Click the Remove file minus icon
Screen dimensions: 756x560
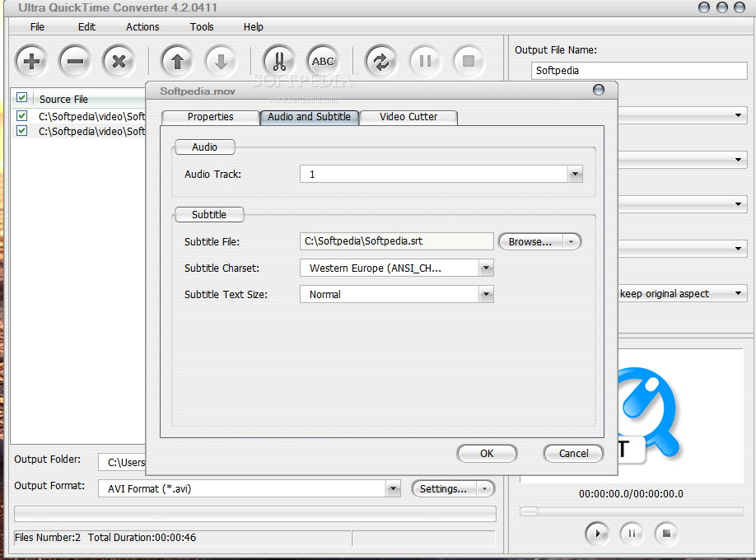pyautogui.click(x=75, y=61)
